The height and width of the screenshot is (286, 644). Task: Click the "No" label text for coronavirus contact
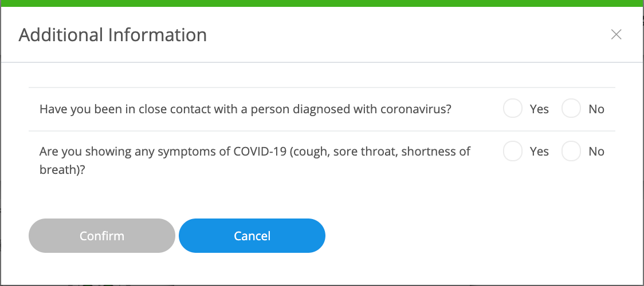pos(596,109)
